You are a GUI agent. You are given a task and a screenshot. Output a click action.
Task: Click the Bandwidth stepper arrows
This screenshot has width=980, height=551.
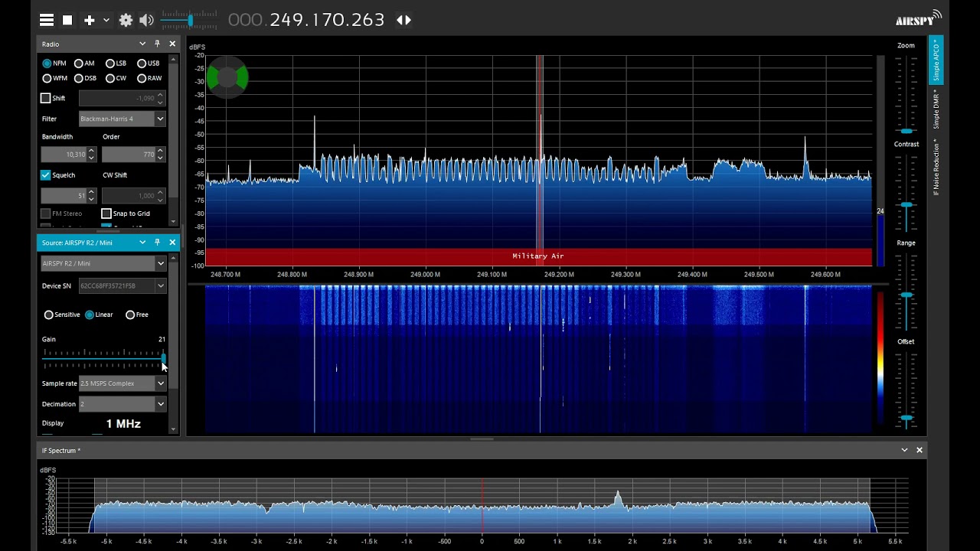click(92, 155)
